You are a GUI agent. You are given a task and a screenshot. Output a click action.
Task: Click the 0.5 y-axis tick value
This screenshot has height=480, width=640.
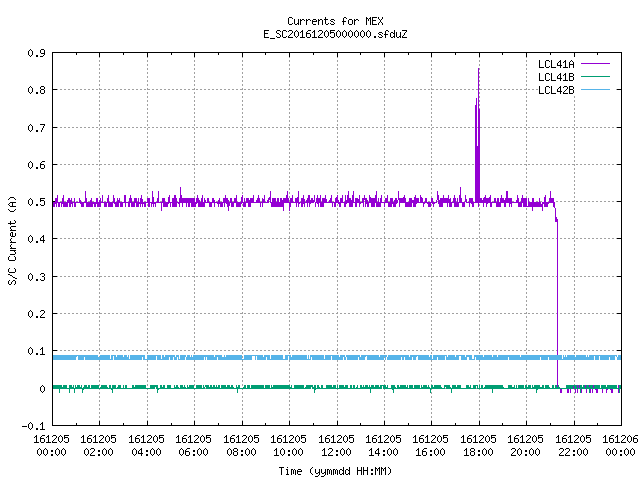point(36,202)
